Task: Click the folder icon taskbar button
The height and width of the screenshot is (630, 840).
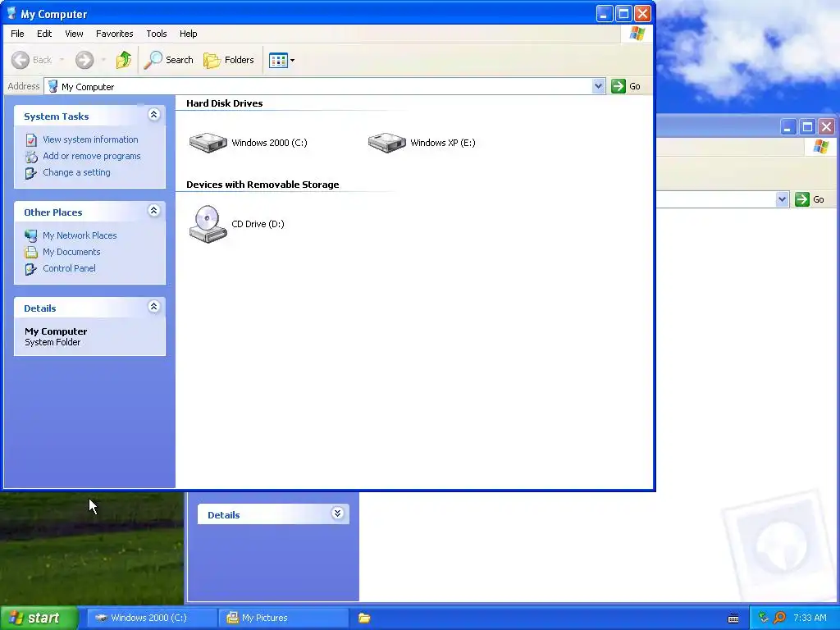Action: tap(364, 618)
